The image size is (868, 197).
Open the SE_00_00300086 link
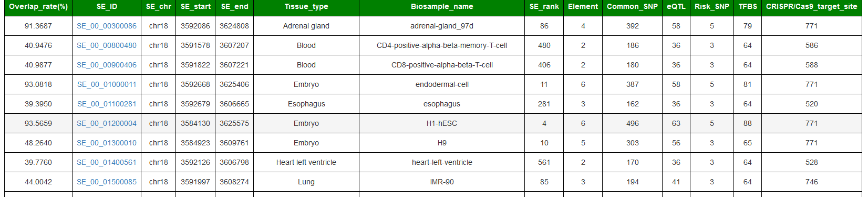[107, 26]
